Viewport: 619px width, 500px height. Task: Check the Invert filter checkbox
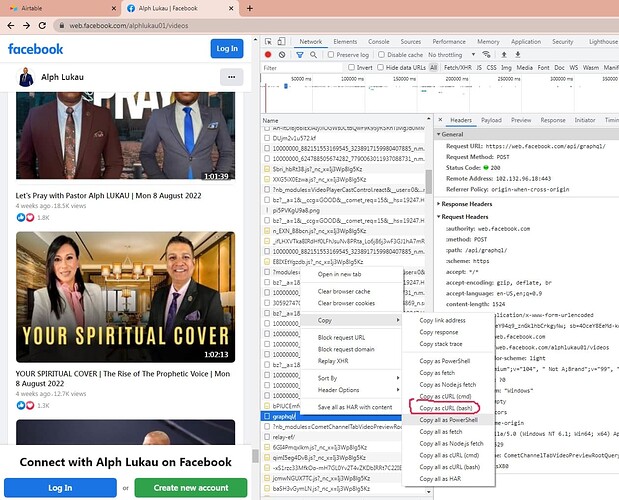[351, 67]
